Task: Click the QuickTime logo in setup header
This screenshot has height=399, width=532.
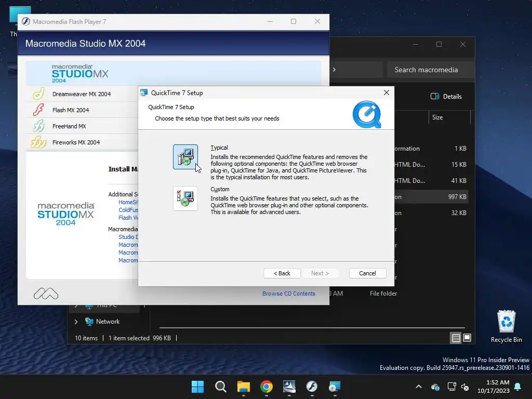Action: [x=367, y=114]
